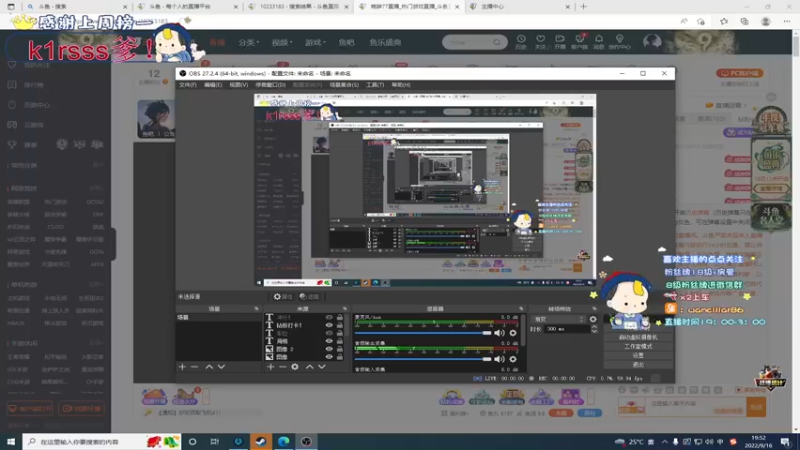Increase the 时长 duration with the stepper arrow
Image resolution: width=800 pixels, height=450 pixels.
(594, 327)
